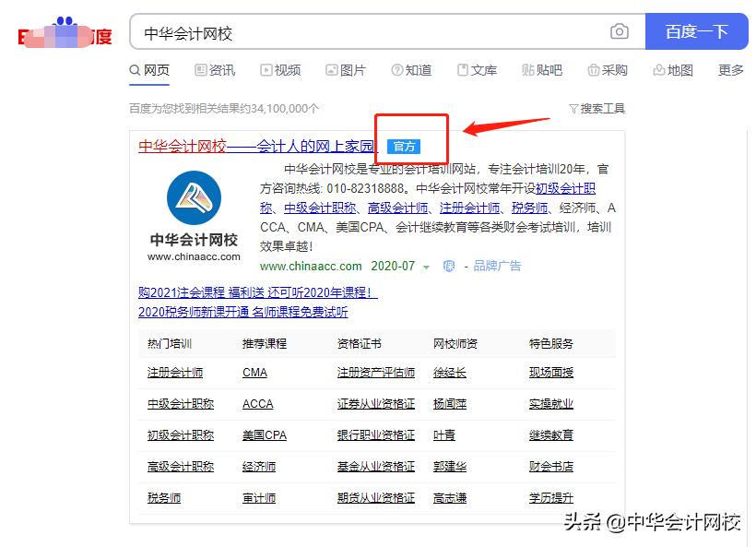Open the 银行职业资格证 link
This screenshot has height=547, width=756.
pos(376,435)
